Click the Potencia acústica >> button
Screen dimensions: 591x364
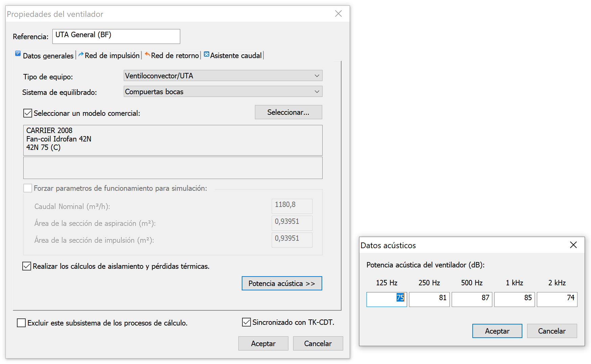(x=282, y=283)
